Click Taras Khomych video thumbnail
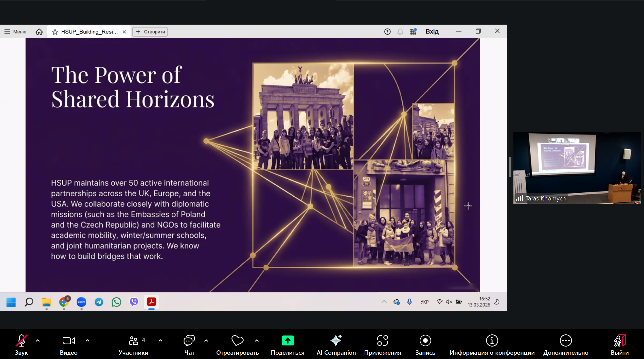The image size is (644, 359). pos(577,167)
